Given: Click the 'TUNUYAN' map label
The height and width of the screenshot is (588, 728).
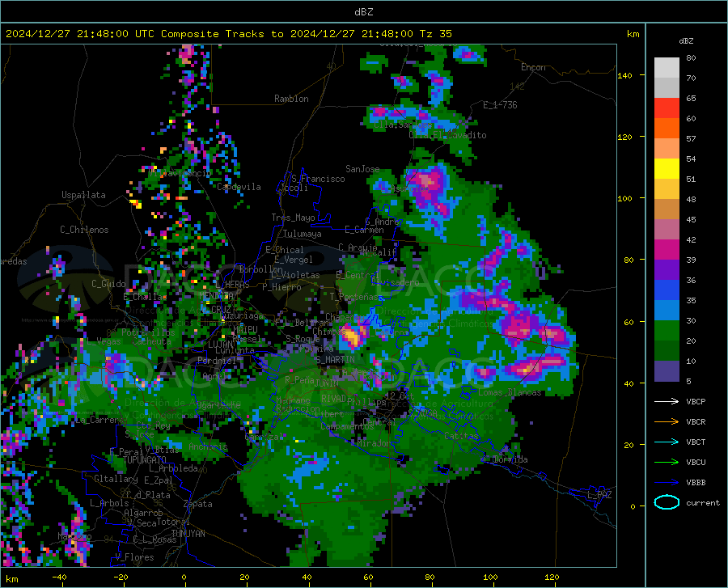Looking at the screenshot, I should [188, 534].
